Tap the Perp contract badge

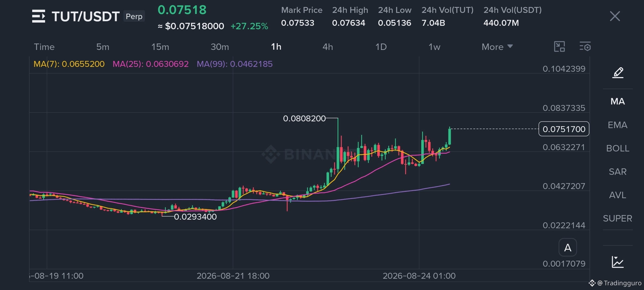(134, 16)
